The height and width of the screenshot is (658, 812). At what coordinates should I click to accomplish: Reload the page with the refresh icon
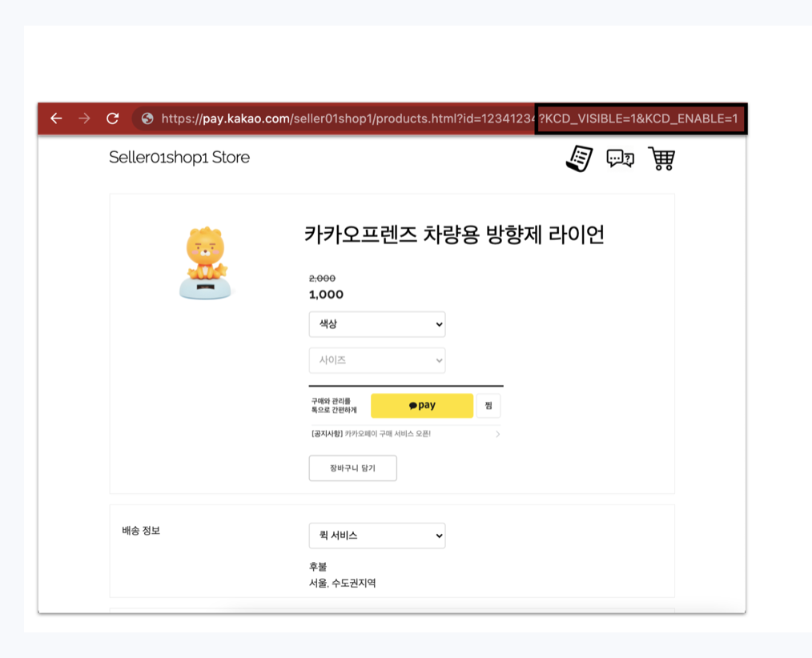click(112, 118)
